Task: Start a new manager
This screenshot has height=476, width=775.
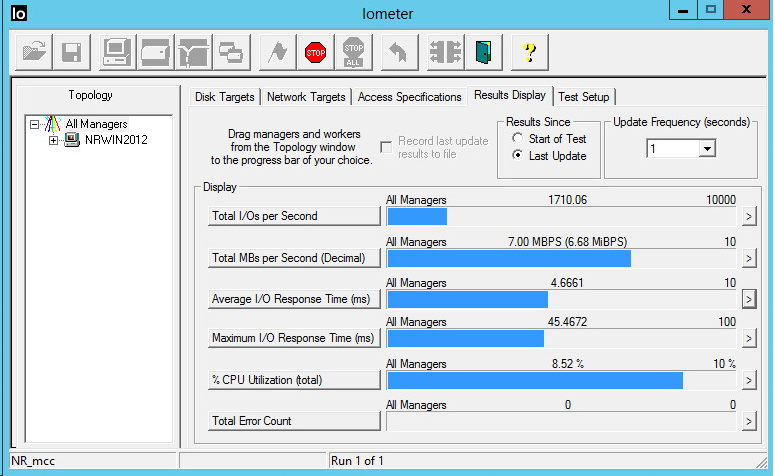Action: 117,52
